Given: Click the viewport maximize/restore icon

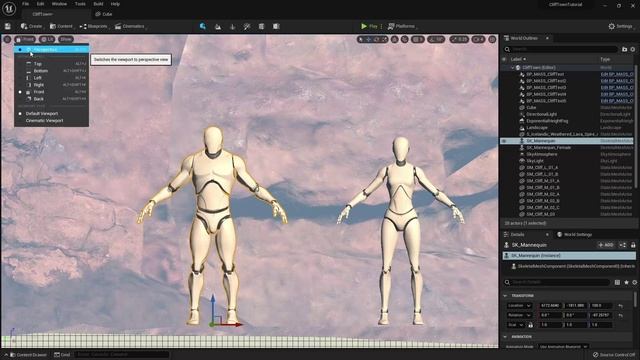Looking at the screenshot, I should click(492, 39).
